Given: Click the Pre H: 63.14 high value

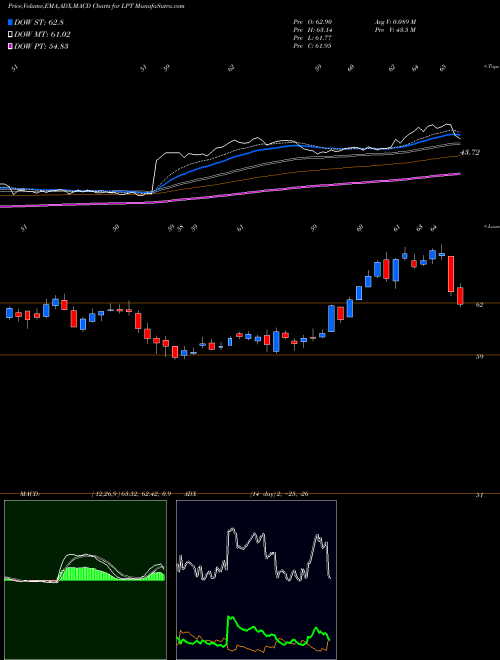Looking at the screenshot, I should click(x=312, y=30).
